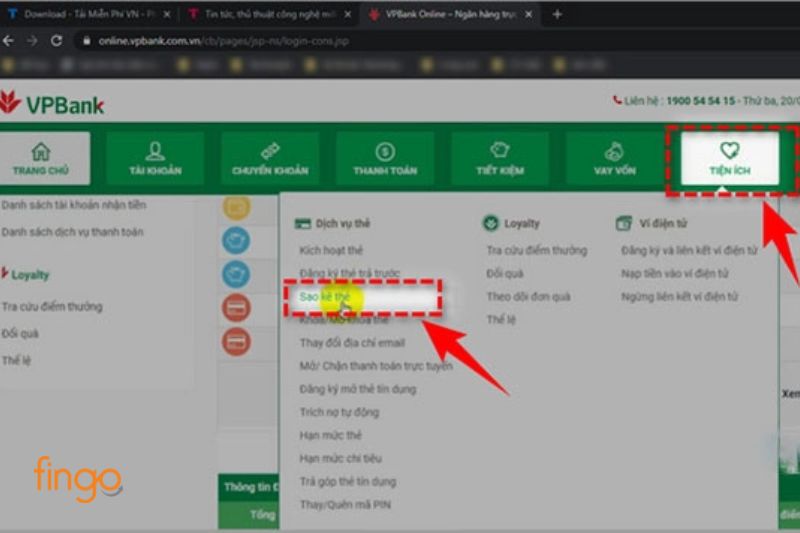Viewport: 800px width, 533px height.
Task: Click the Ví điện tử heading text
Action: point(663,223)
